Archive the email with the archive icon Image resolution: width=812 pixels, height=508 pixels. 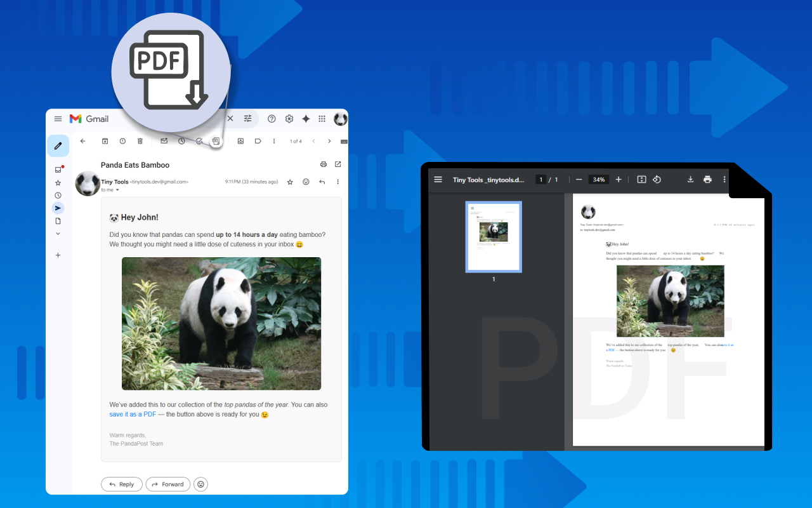105,141
